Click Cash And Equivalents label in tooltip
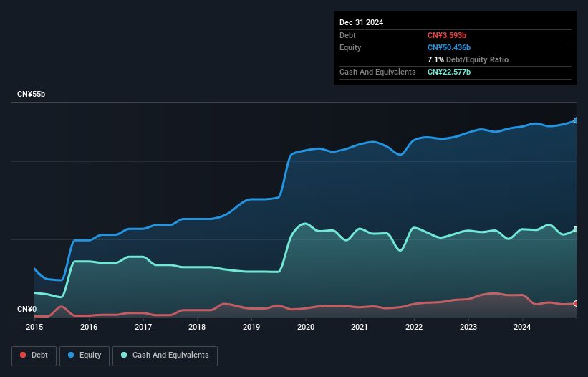This screenshot has width=588, height=377. tap(377, 72)
